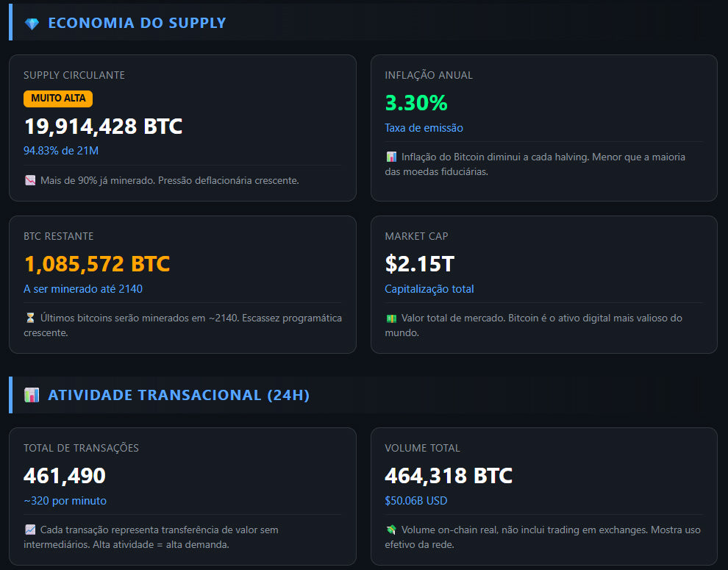Click the flying money icon in Volume Total card
Screen dimensions: 728x570
pyautogui.click(x=391, y=530)
